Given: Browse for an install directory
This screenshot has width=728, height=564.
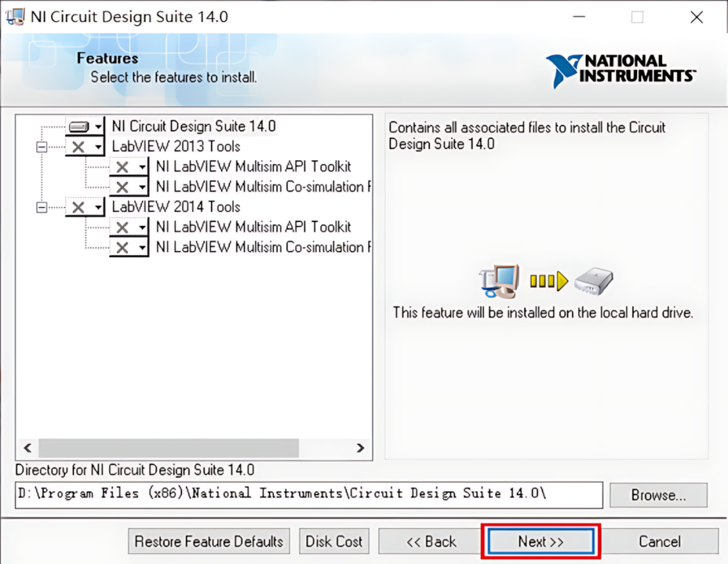Looking at the screenshot, I should pyautogui.click(x=659, y=495).
